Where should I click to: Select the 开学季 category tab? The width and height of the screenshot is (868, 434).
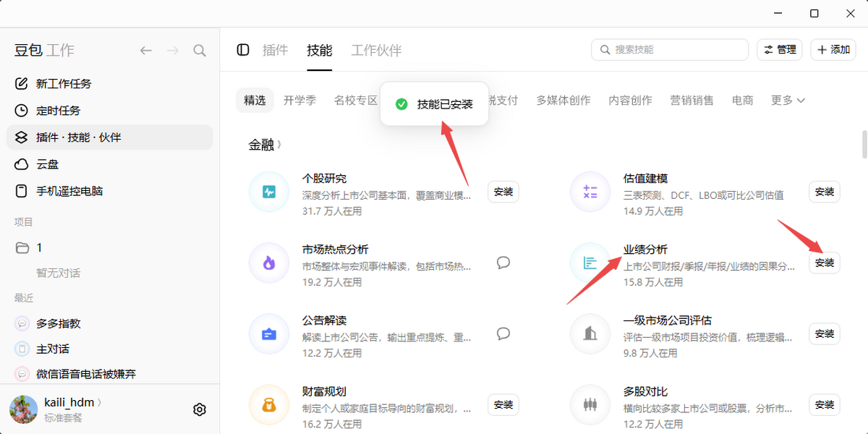[x=299, y=101]
